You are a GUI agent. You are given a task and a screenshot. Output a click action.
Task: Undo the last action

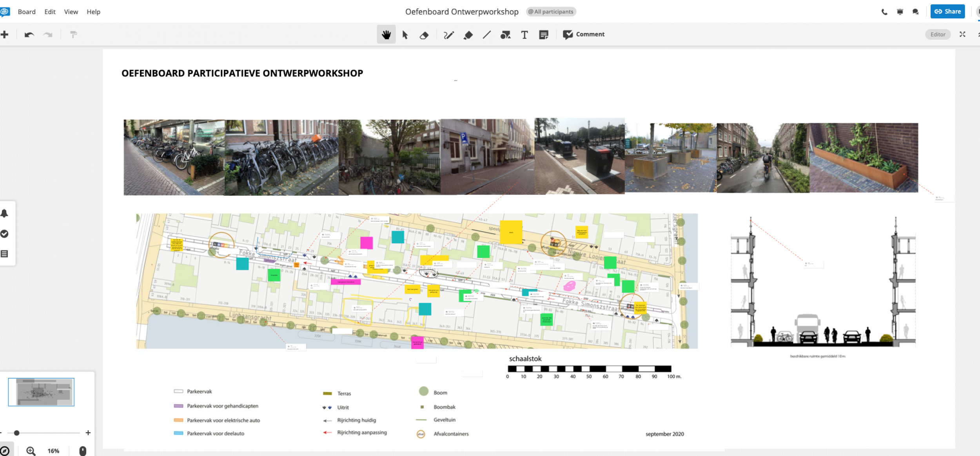29,35
